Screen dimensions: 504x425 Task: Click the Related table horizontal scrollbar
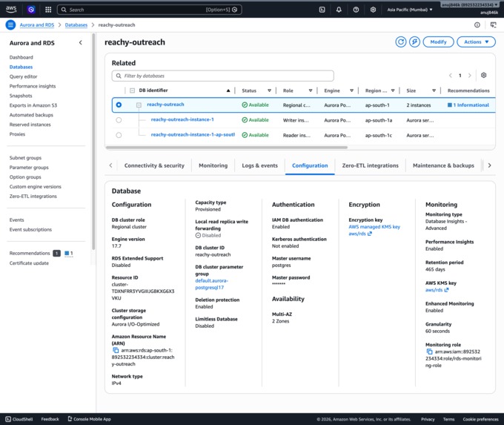[227, 148]
